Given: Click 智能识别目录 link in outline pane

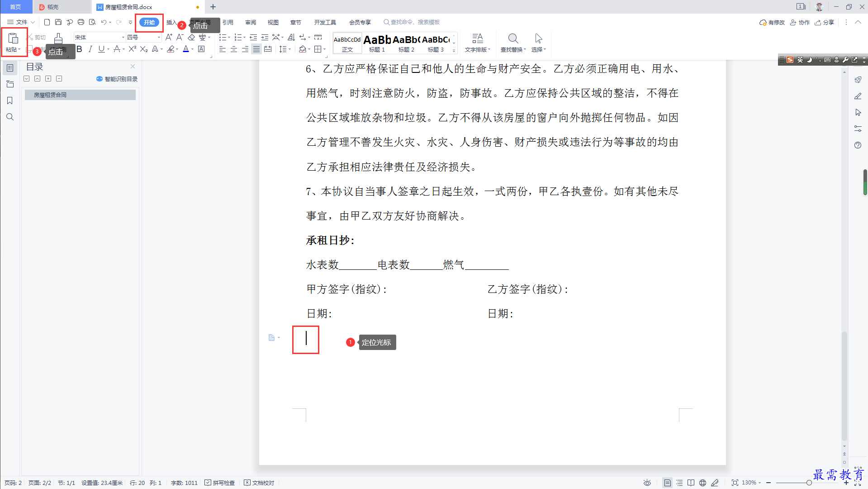Looking at the screenshot, I should point(117,79).
